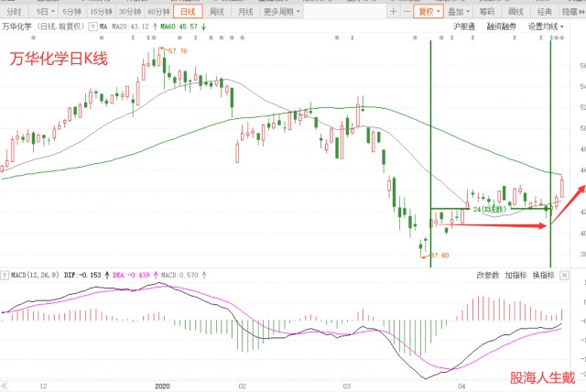Click the plus zoom-in icon
The height and width of the screenshot is (392, 586).
393,12
